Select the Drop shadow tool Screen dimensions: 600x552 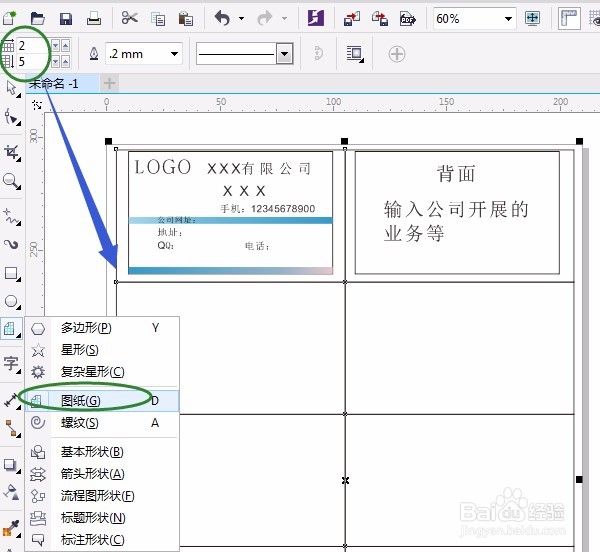[x=11, y=464]
